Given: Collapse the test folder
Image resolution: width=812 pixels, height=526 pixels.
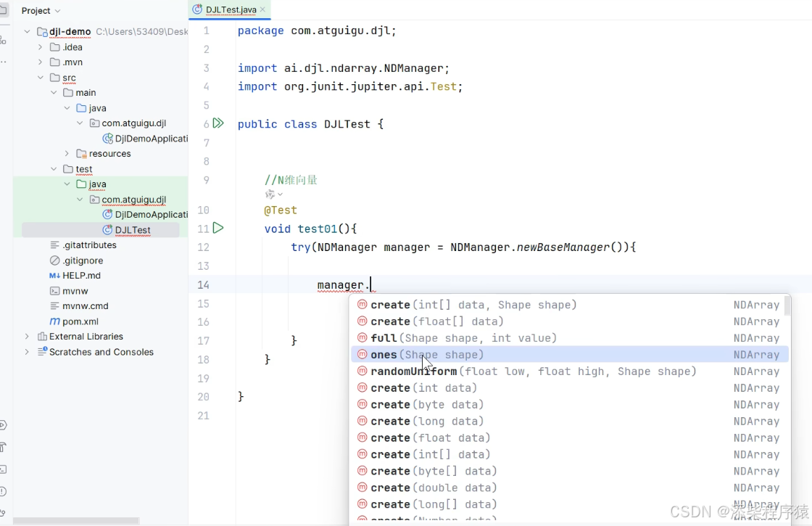Looking at the screenshot, I should pos(54,169).
